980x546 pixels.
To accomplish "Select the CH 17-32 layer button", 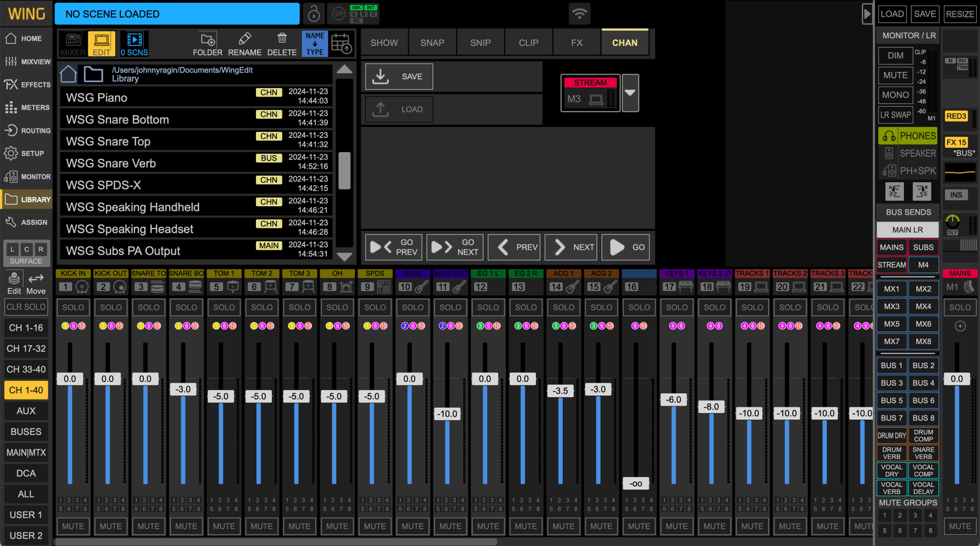I will coord(26,348).
